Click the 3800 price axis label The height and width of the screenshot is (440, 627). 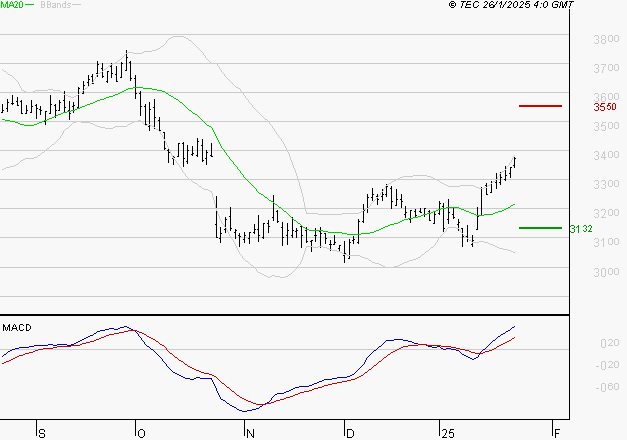tap(607, 40)
